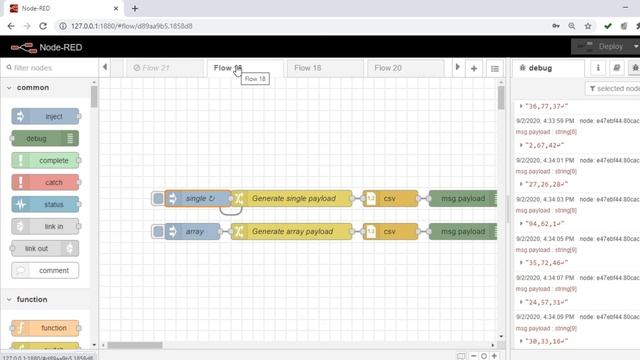Select the comment node in palette
Image resolution: width=640 pixels, height=360 pixels.
[x=45, y=270]
